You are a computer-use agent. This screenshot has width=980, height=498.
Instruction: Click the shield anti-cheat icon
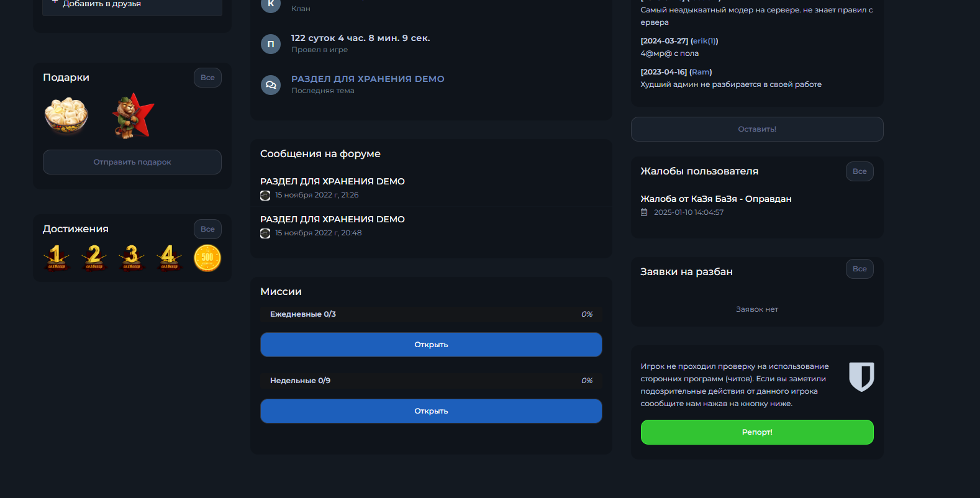tap(861, 376)
